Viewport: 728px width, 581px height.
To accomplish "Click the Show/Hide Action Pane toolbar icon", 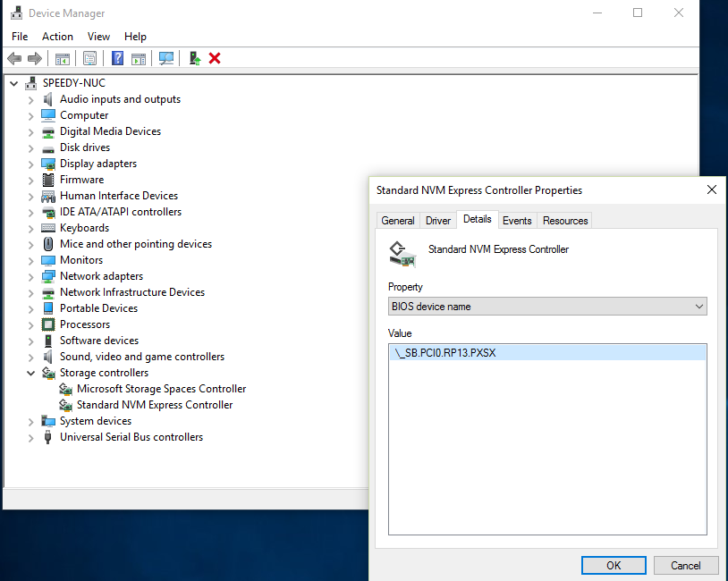I will (x=139, y=58).
